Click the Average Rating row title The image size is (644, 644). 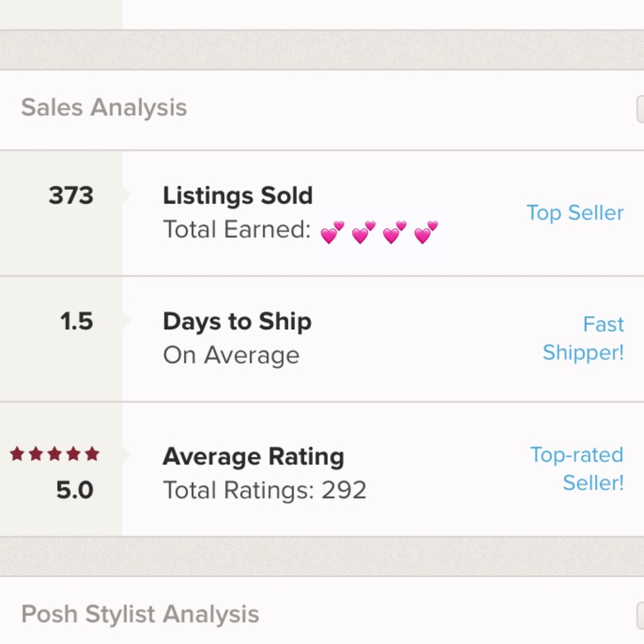click(x=253, y=457)
